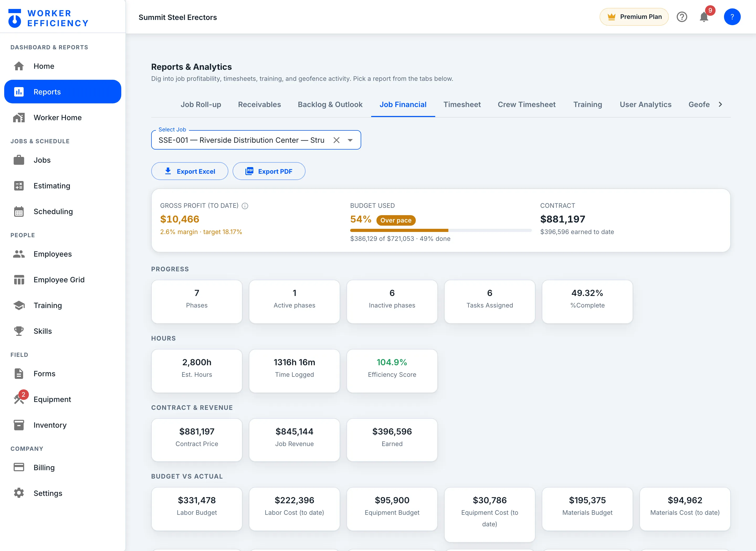Switch to the Crew Timesheet tab

pyautogui.click(x=527, y=104)
